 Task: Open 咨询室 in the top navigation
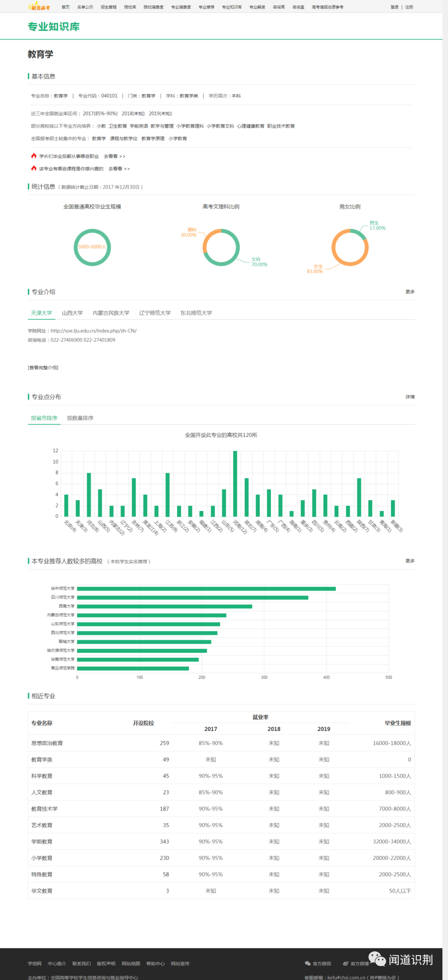click(298, 7)
